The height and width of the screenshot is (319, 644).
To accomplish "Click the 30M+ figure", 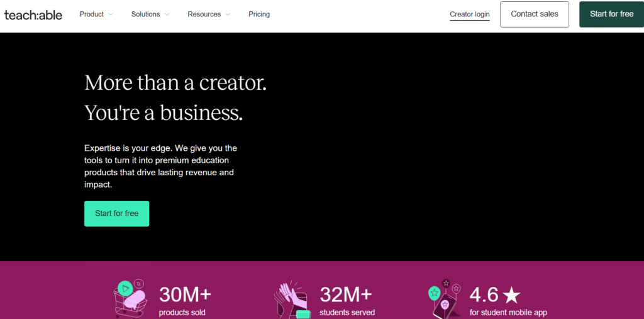I will (185, 294).
